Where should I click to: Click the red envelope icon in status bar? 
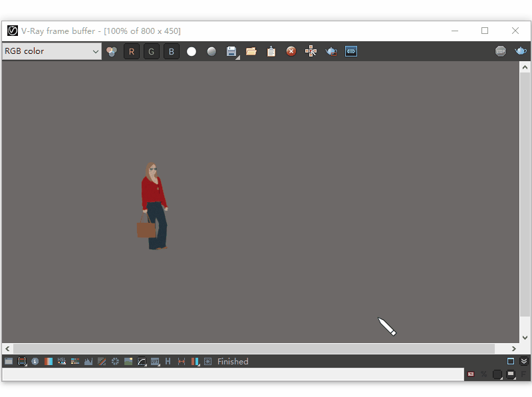471,374
